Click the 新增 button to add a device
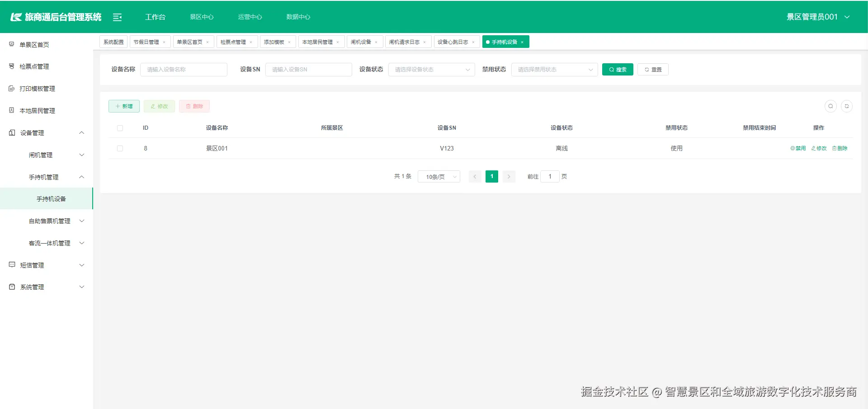This screenshot has width=868, height=409. (124, 106)
